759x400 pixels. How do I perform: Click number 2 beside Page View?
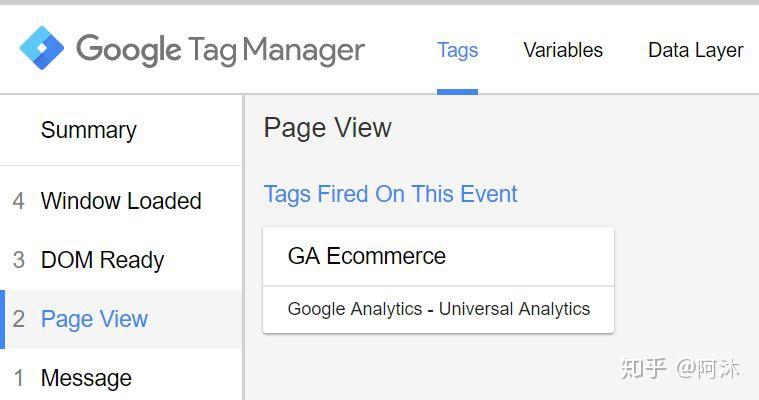(x=18, y=320)
